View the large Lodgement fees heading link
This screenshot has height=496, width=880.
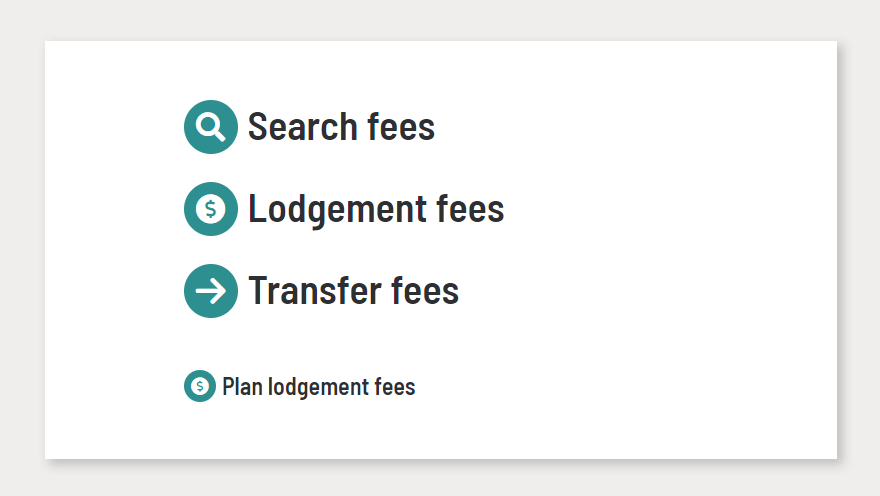pos(376,209)
